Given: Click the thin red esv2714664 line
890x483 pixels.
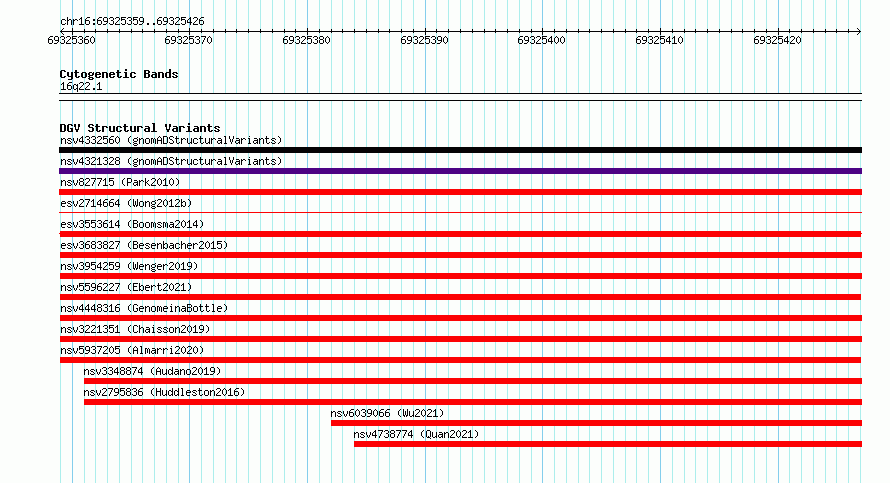Looking at the screenshot, I should (460, 212).
